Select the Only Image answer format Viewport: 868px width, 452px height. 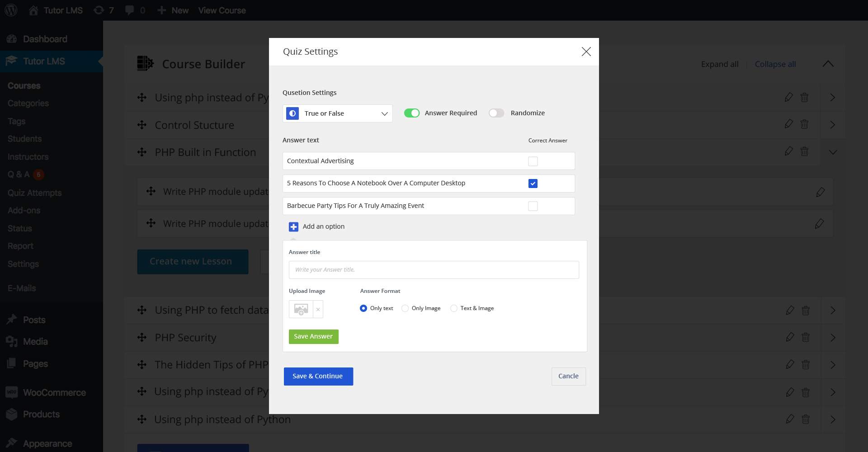click(x=405, y=308)
